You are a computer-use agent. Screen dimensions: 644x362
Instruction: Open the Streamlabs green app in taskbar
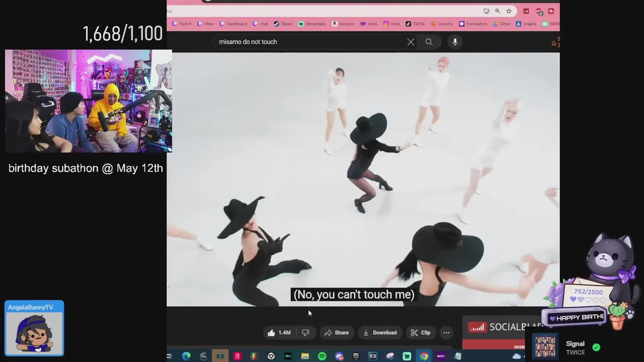pyautogui.click(x=407, y=356)
